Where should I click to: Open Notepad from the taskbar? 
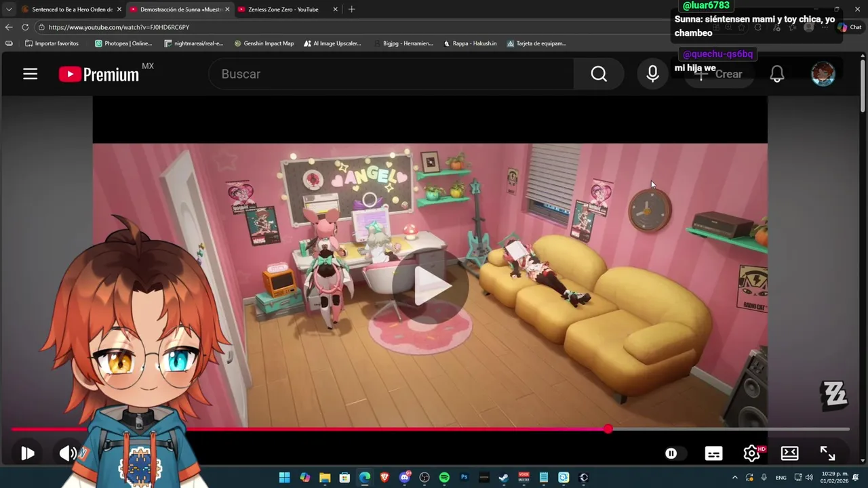tap(544, 478)
